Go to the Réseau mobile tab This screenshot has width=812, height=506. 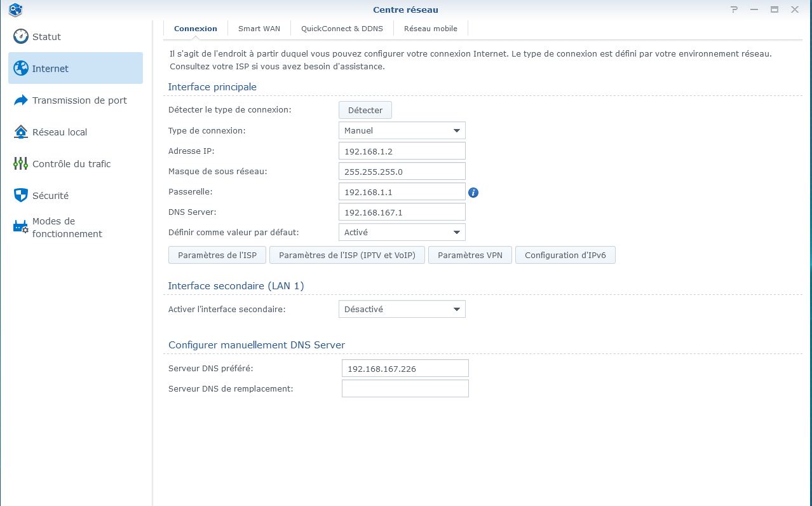(x=430, y=29)
